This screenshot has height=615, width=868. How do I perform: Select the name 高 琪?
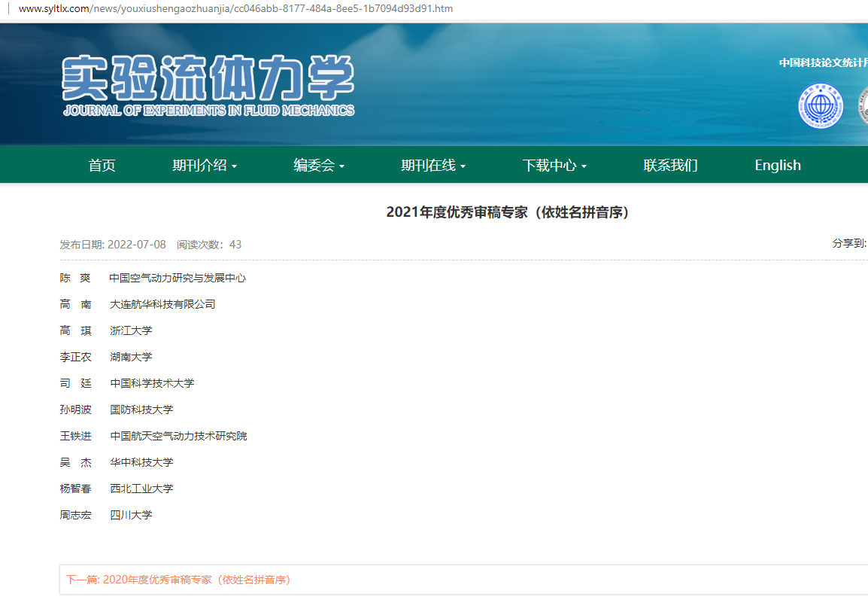[75, 330]
